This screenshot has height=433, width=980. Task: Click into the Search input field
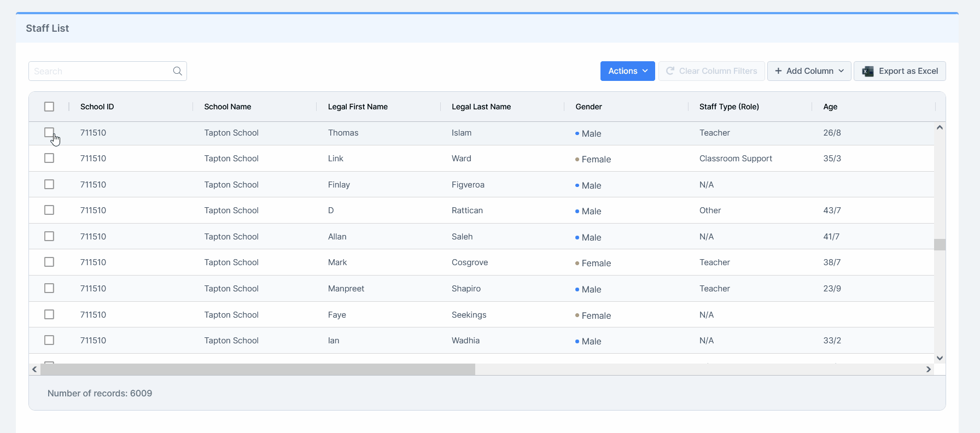pos(101,71)
